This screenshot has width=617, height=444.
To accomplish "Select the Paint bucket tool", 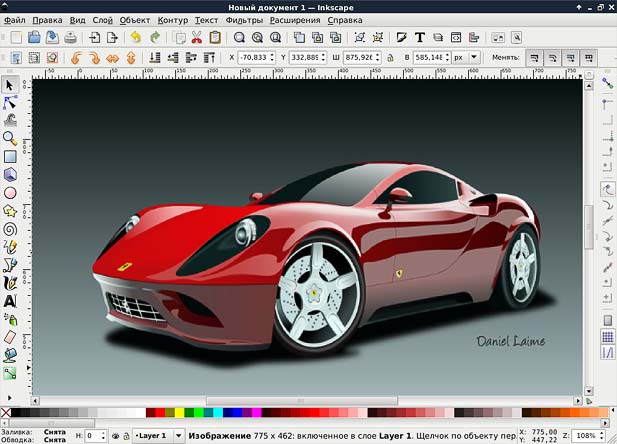I will point(10,355).
